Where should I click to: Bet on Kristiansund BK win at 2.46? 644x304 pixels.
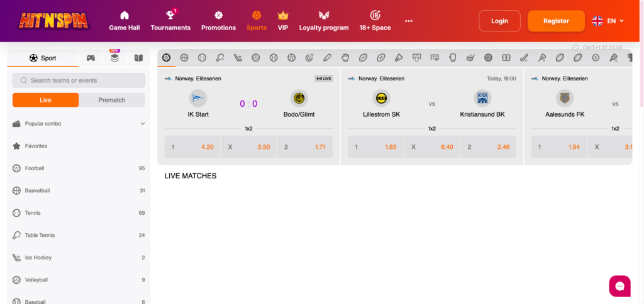coord(488,147)
